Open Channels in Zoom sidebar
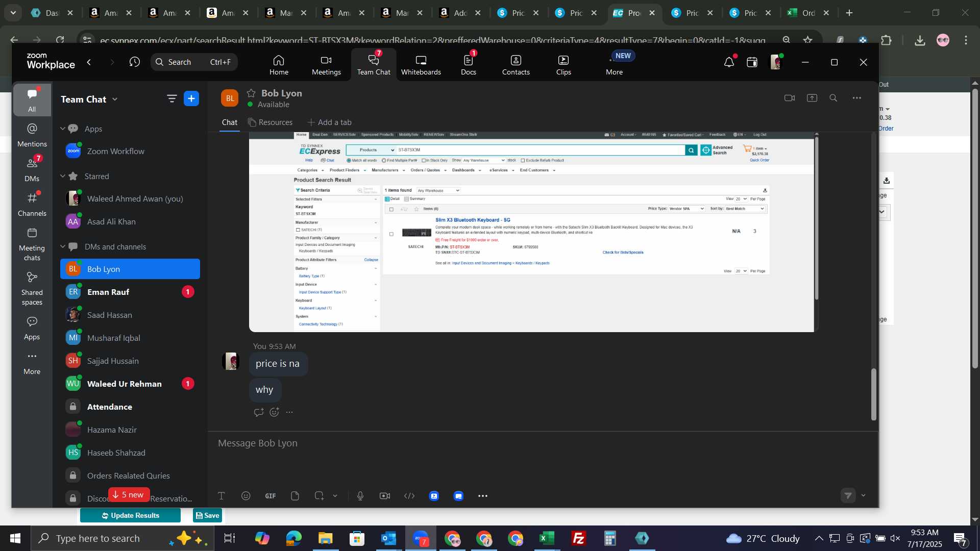The height and width of the screenshot is (551, 980). [x=32, y=205]
